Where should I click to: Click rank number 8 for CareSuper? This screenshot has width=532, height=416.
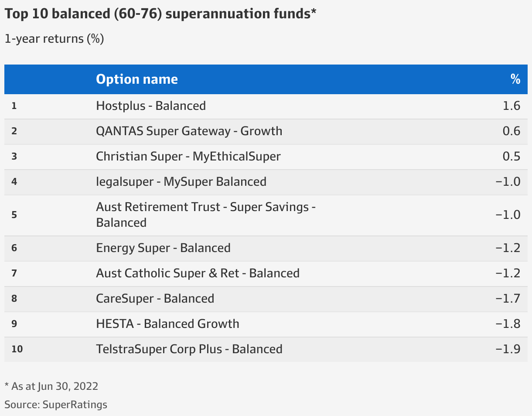pos(14,299)
